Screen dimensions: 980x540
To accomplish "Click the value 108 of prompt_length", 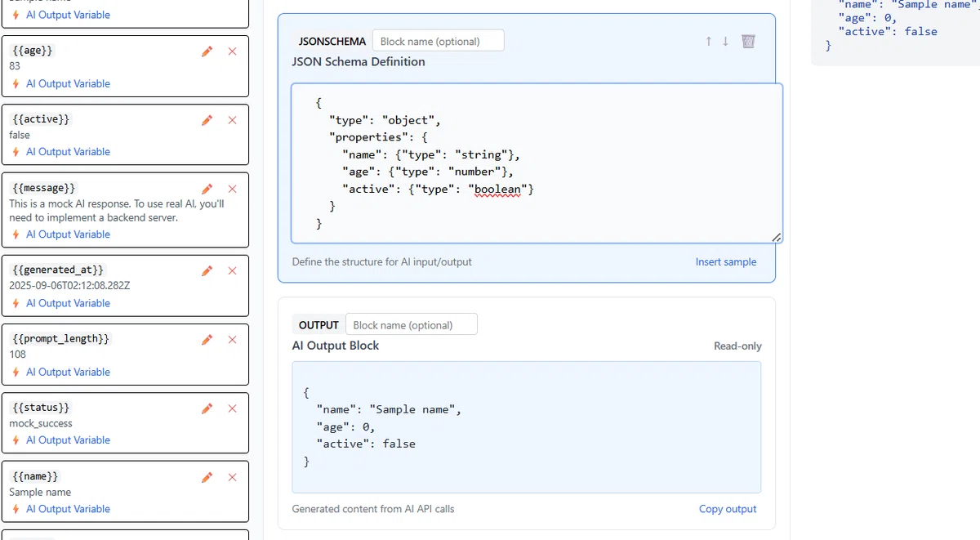I will tap(17, 354).
